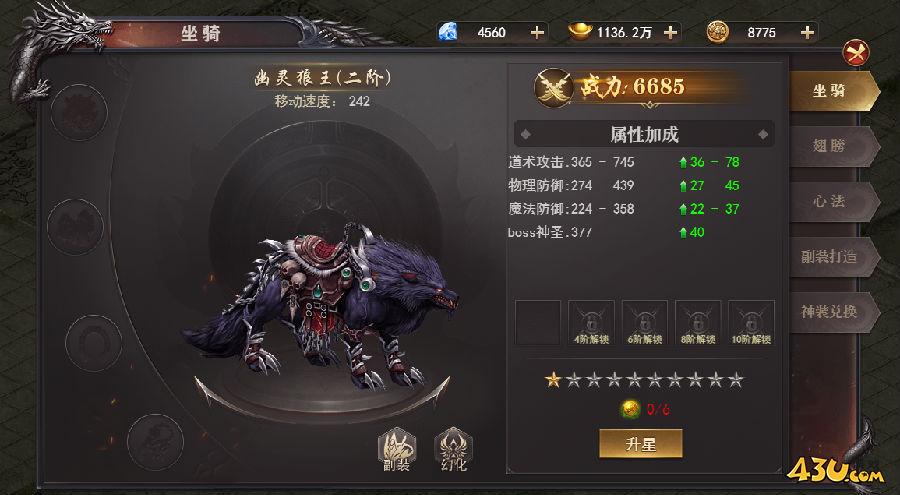900x495 pixels.
Task: Add coins using the plus icon
Action: [808, 33]
